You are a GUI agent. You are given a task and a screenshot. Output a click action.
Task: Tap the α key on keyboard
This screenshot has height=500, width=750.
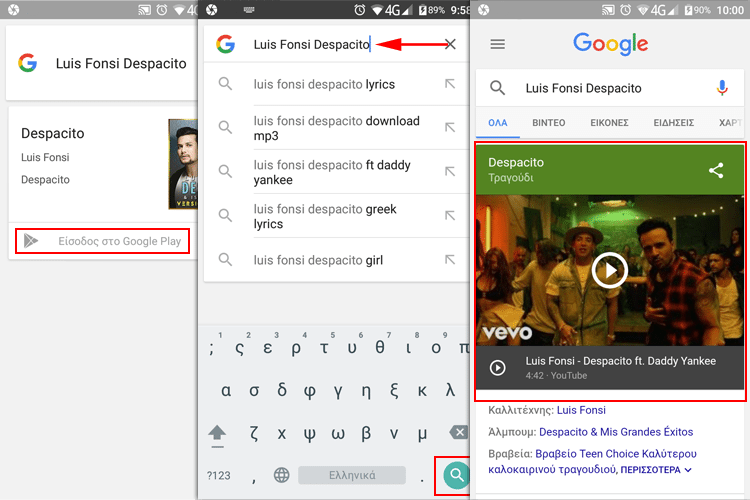[x=226, y=390]
